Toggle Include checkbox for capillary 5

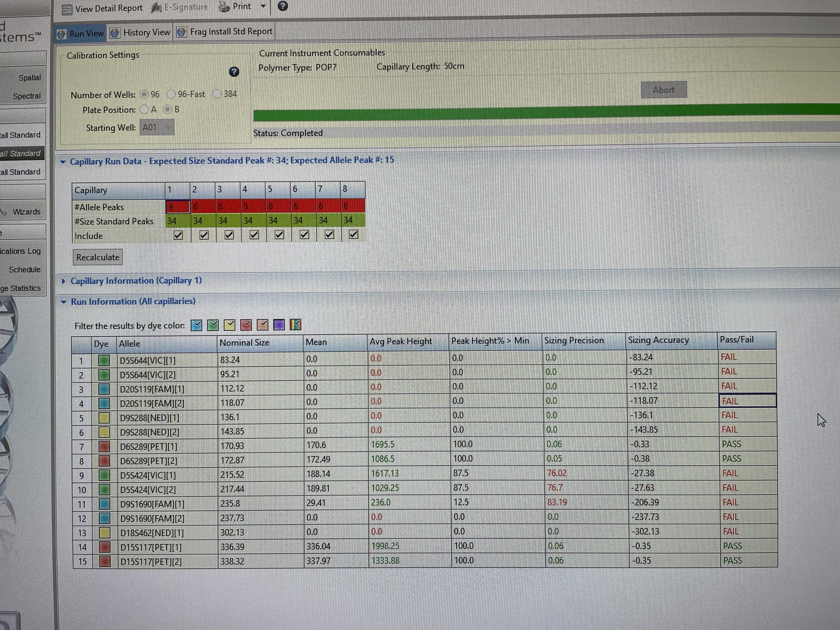(279, 235)
